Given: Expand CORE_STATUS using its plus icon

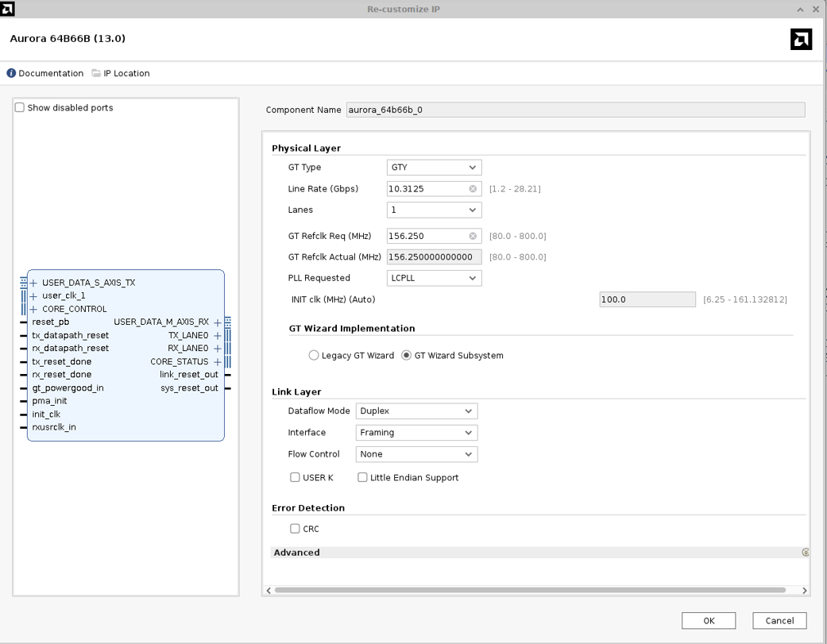Looking at the screenshot, I should coord(217,361).
